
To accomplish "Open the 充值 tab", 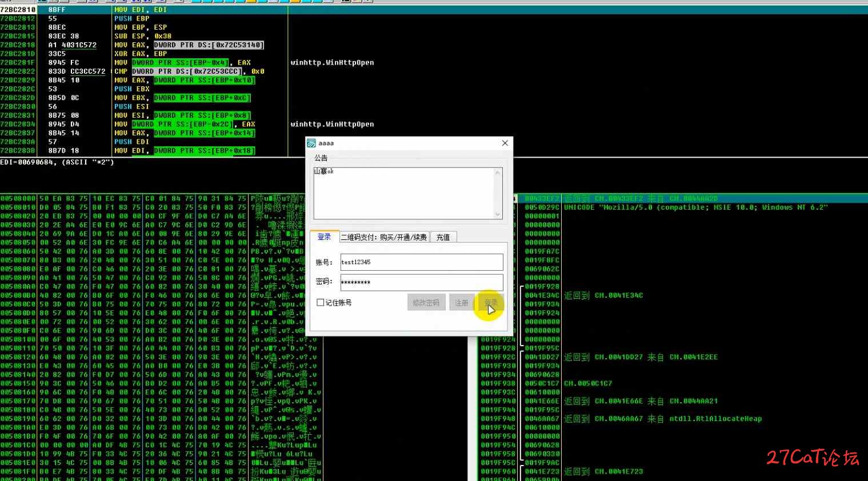I will [x=443, y=237].
